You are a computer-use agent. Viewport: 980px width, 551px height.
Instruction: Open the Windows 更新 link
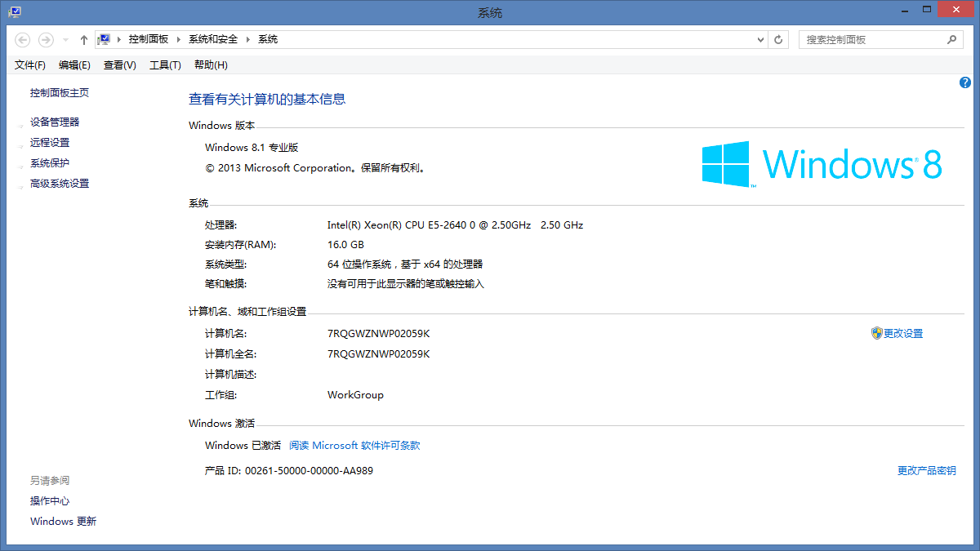63,522
